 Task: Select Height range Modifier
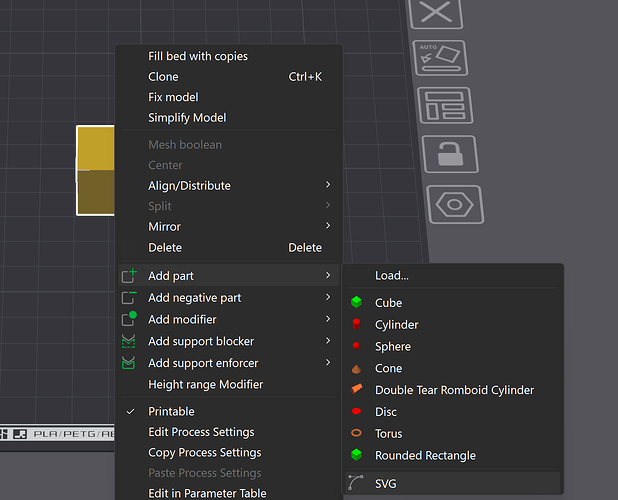[x=205, y=385]
